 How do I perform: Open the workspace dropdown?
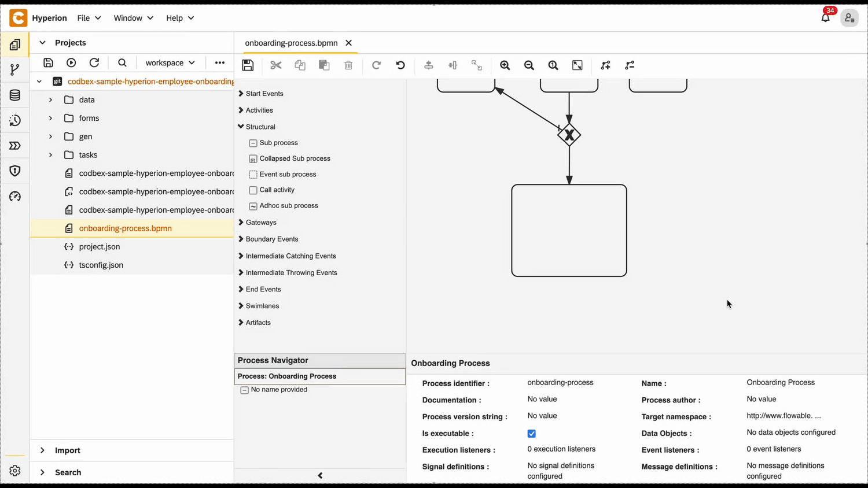point(170,62)
